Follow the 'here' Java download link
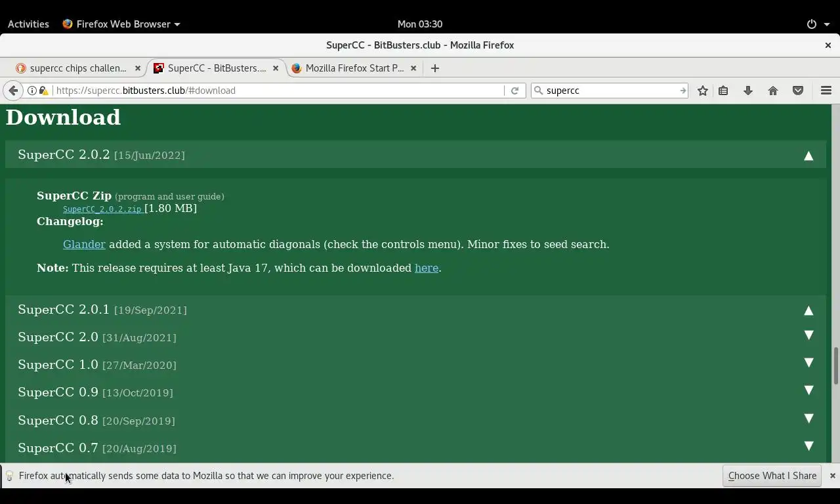The width and height of the screenshot is (840, 504). click(x=427, y=268)
